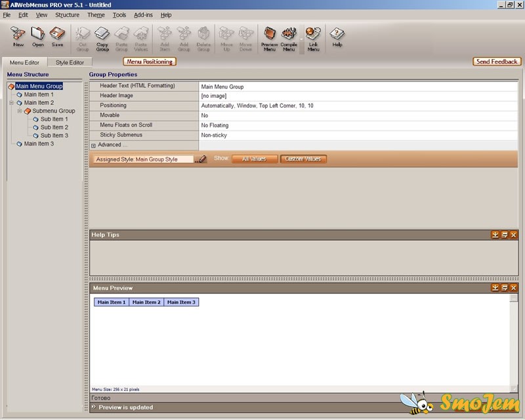Open the File menu
Viewport: 525px width, 420px height.
7,14
